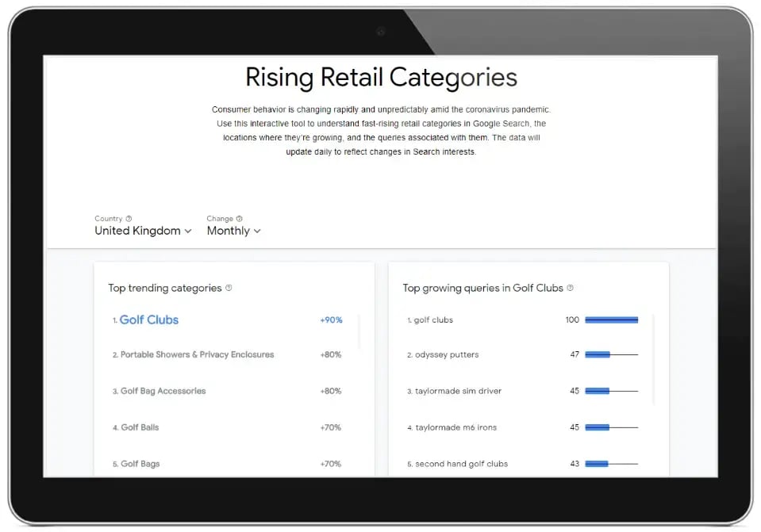Click help icon beside Top growing queries
Screen dimensions: 761x532
pos(571,288)
